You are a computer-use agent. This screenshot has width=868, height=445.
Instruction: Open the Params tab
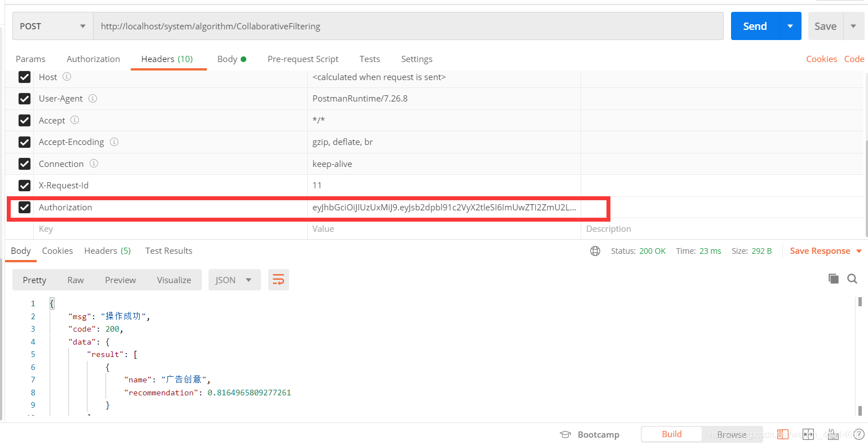pos(30,59)
